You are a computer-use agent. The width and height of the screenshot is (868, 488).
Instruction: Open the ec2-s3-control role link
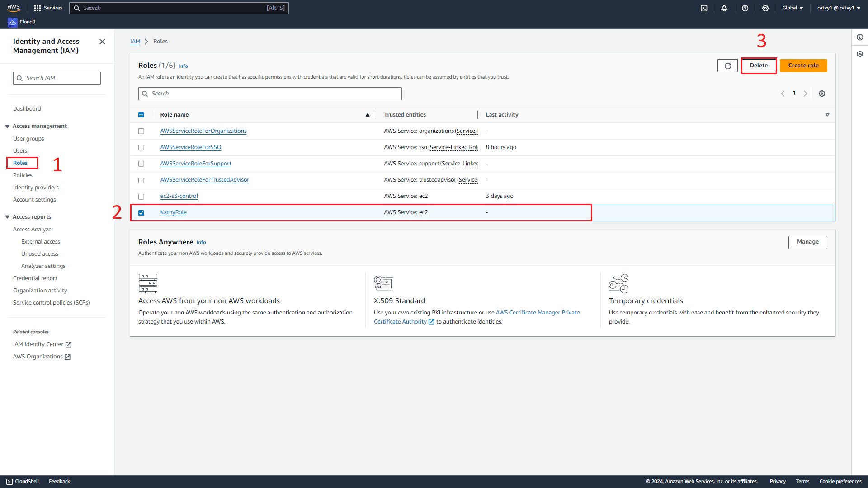tap(179, 196)
